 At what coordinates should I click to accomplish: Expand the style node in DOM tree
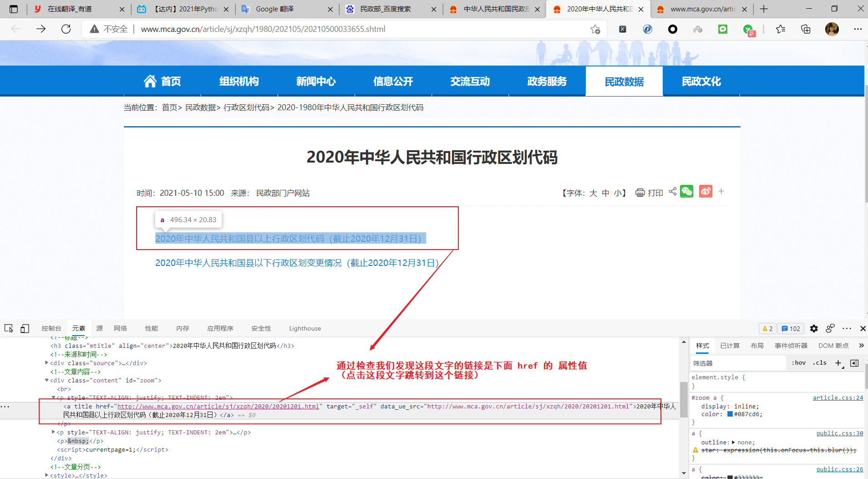coord(47,475)
